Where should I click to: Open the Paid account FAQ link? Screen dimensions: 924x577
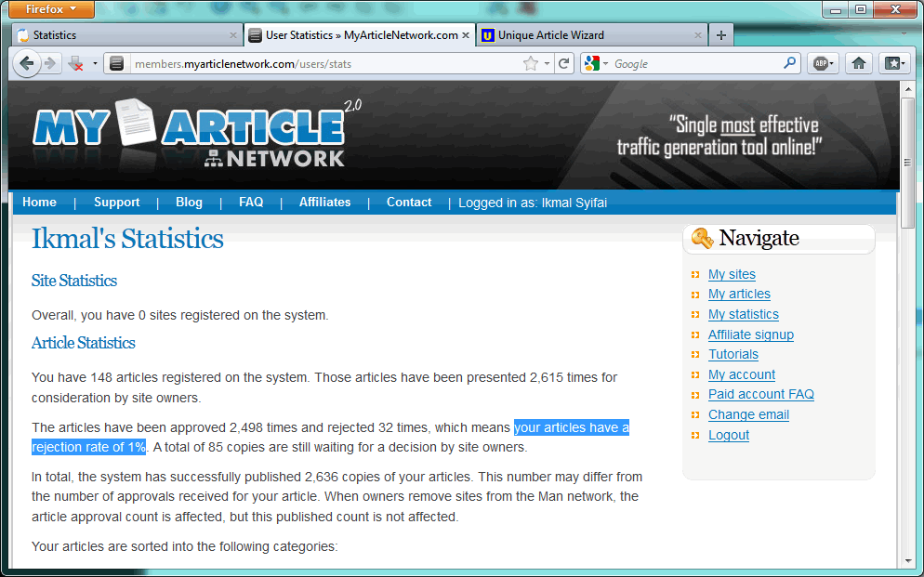(760, 394)
